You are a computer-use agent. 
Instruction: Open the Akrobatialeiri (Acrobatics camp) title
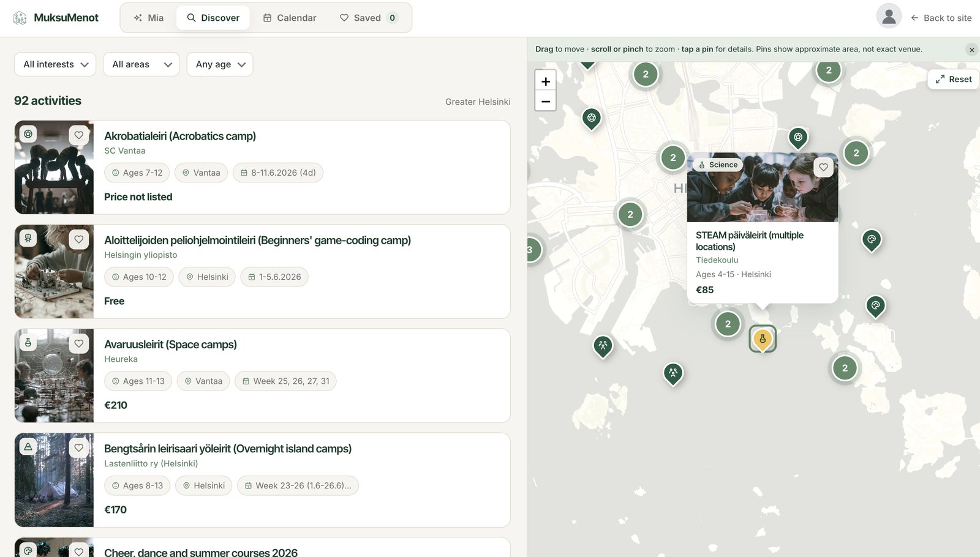pyautogui.click(x=180, y=136)
